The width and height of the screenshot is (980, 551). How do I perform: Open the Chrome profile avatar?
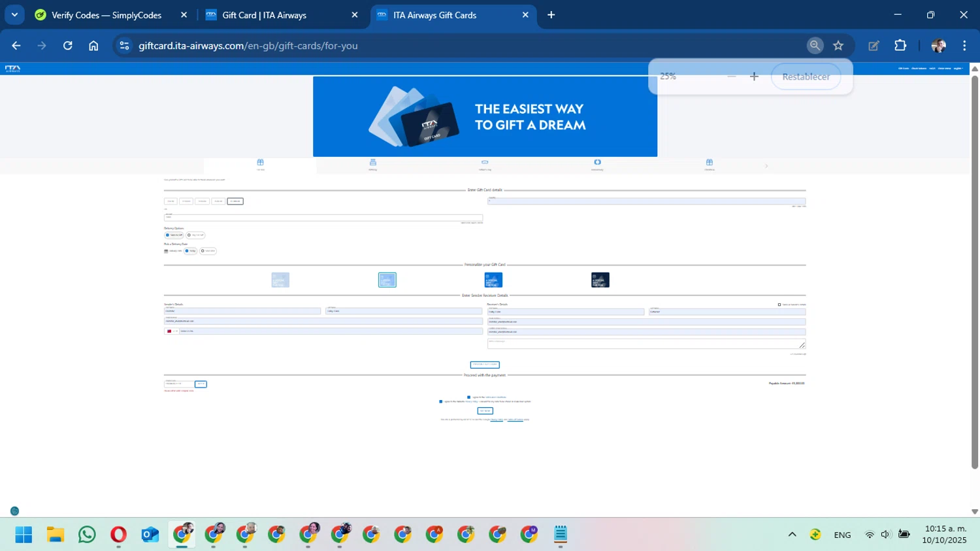pyautogui.click(x=939, y=45)
